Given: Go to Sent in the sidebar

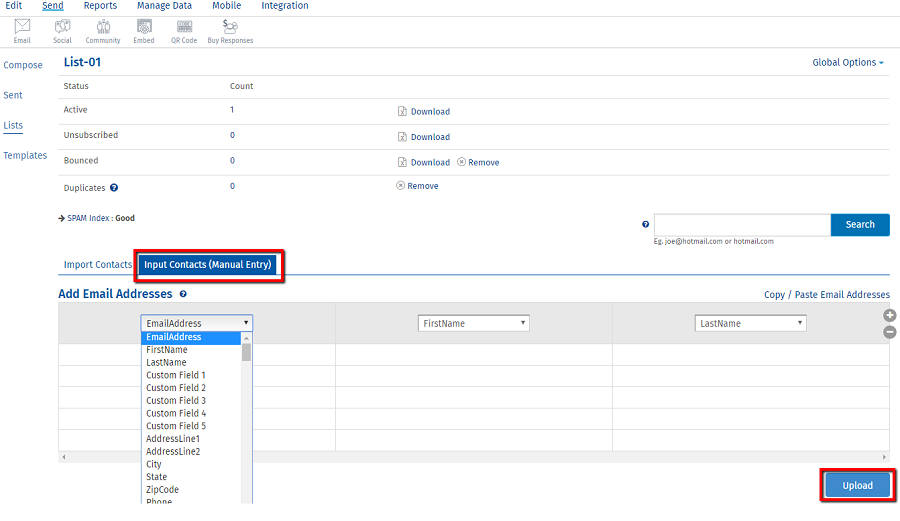Looking at the screenshot, I should click(13, 95).
